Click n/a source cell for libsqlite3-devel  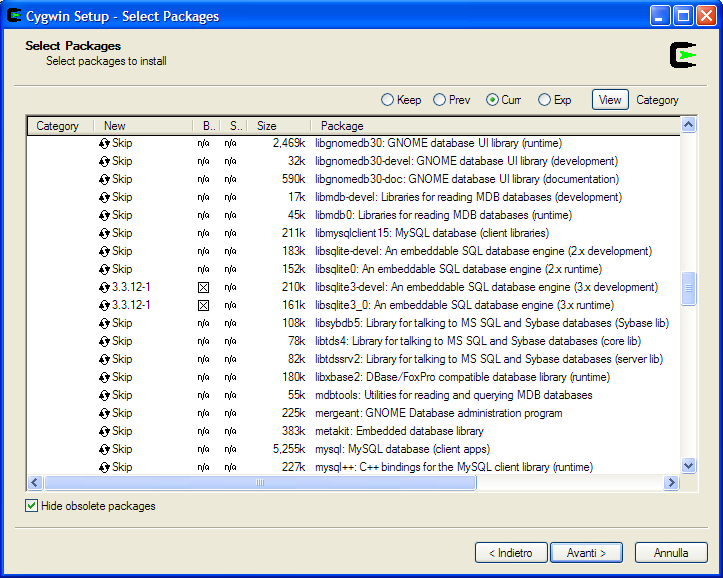tap(231, 288)
